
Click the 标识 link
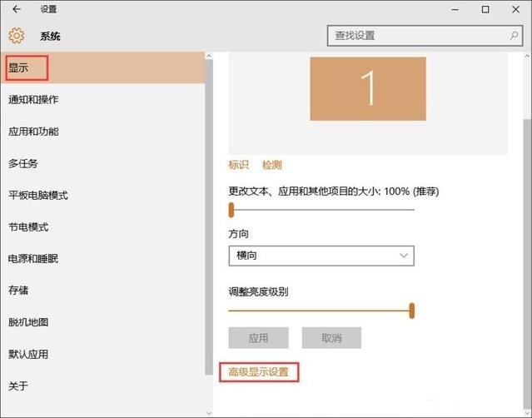tap(239, 165)
